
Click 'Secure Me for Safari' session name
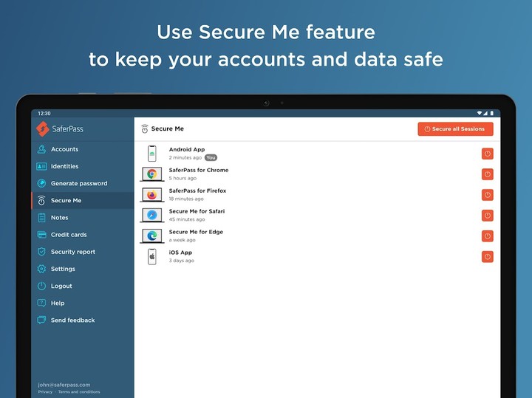197,211
